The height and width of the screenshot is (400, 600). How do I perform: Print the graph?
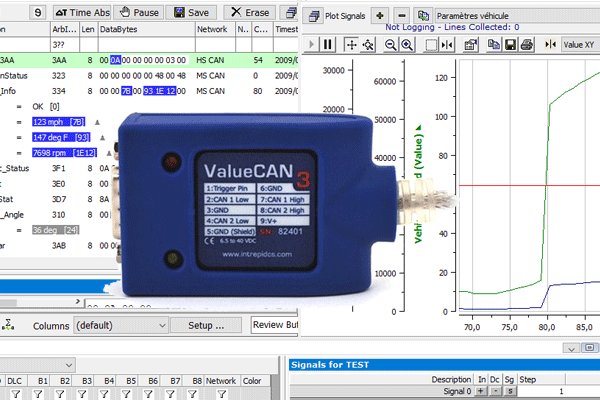pos(527,45)
